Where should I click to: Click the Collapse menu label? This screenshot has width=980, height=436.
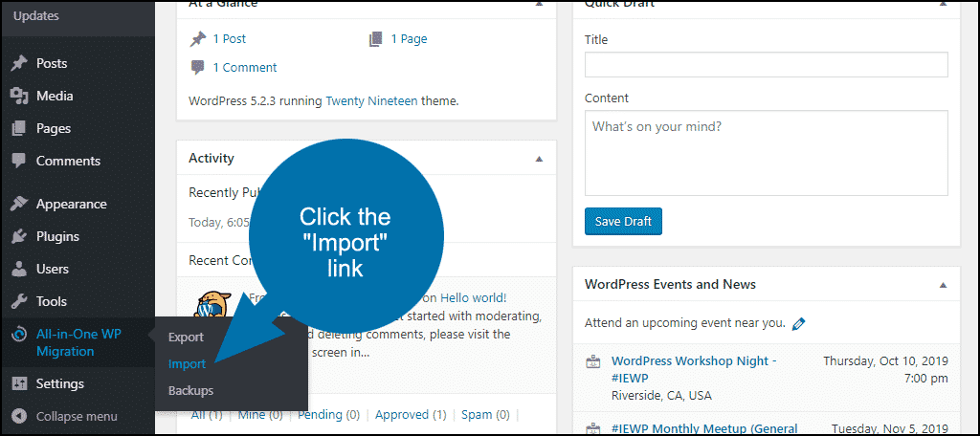point(77,417)
